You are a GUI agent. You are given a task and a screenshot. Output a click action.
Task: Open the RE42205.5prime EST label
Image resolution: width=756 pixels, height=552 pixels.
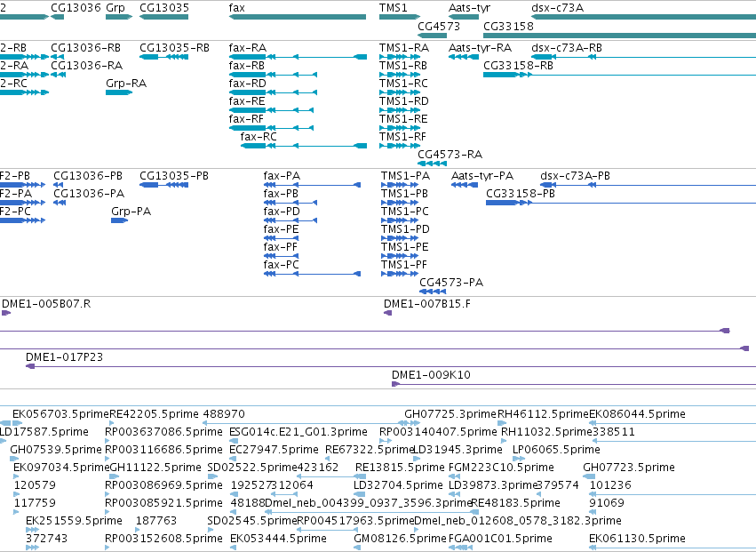155,414
